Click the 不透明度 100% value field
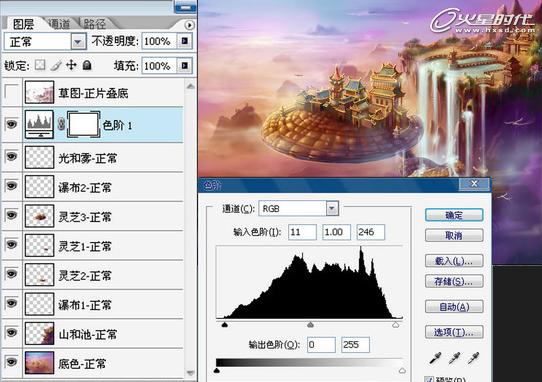542x382 pixels. tap(159, 41)
